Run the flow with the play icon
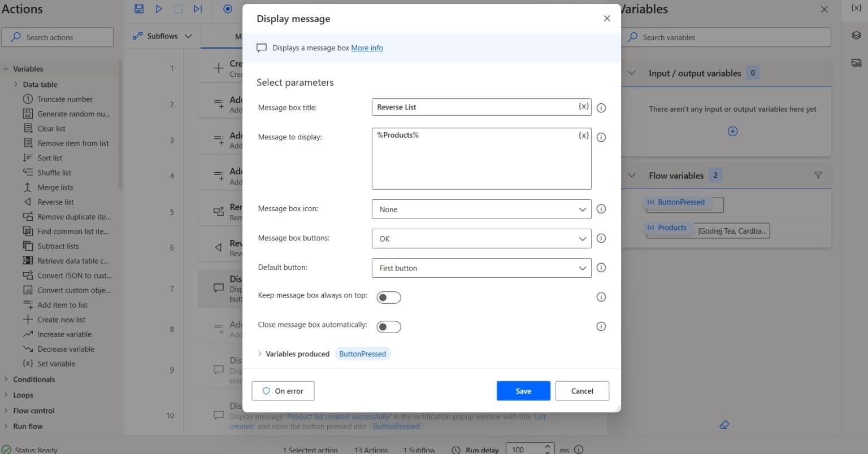This screenshot has width=868, height=454. (159, 8)
